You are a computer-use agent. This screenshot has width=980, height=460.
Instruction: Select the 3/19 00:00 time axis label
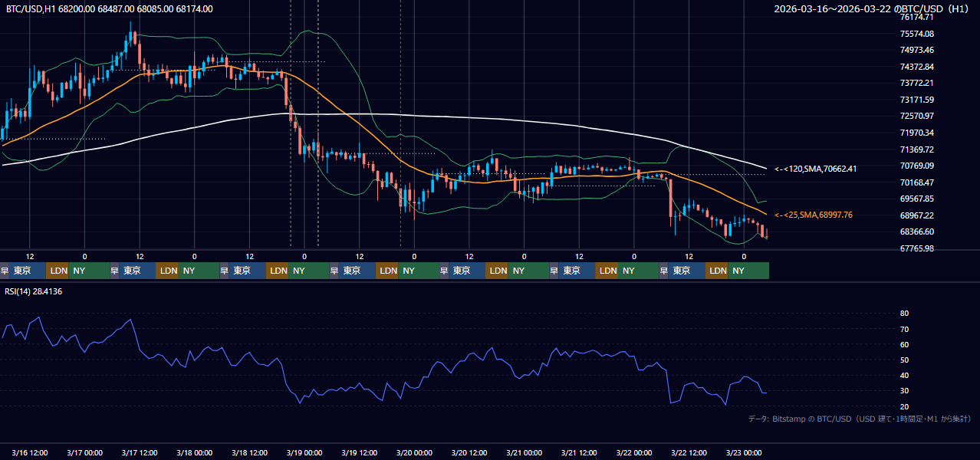coord(304,452)
